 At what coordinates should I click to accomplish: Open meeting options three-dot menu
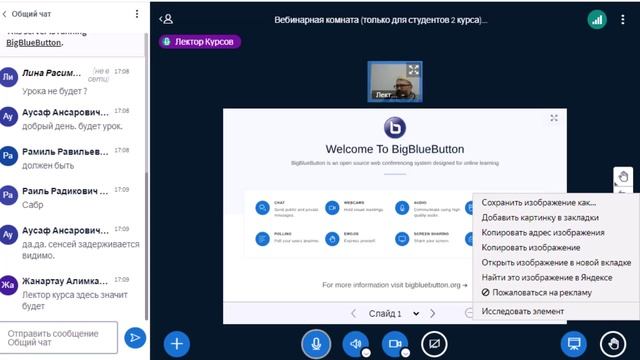pos(622,19)
